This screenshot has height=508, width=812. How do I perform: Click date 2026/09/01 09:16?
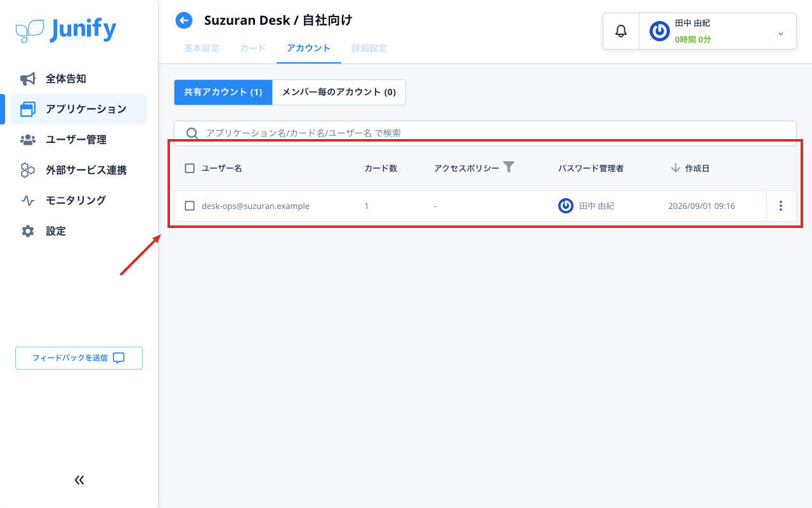[x=702, y=206]
